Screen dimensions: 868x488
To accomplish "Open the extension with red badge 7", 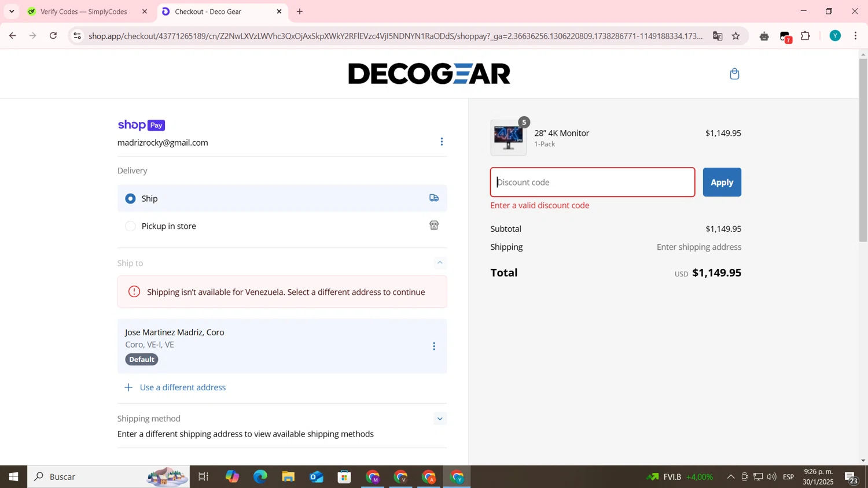I will [785, 37].
